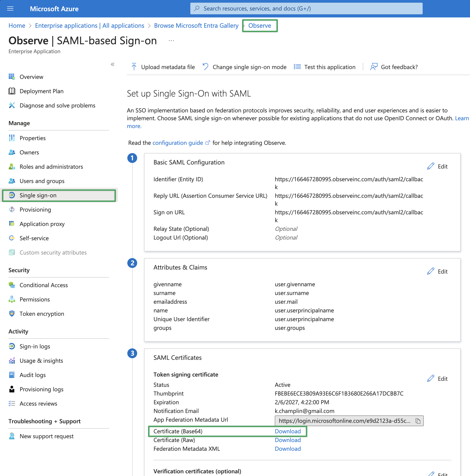Edit Attributes & Claims pencil icon
Screen dimensions: 470x476
(431, 272)
